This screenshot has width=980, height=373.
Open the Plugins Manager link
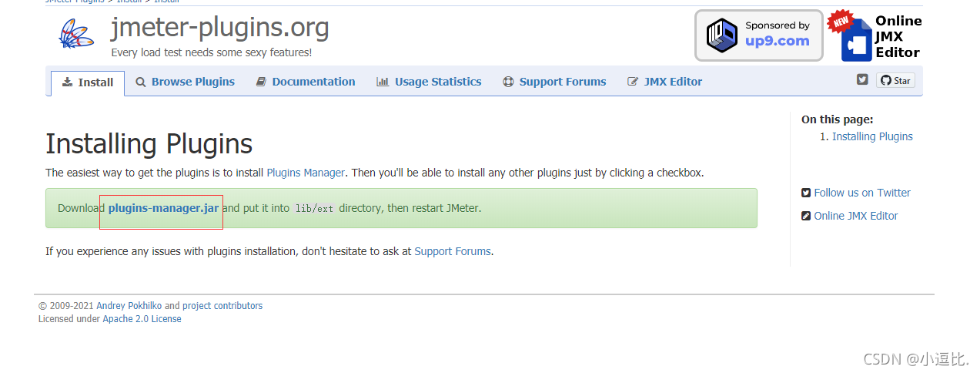click(x=306, y=173)
